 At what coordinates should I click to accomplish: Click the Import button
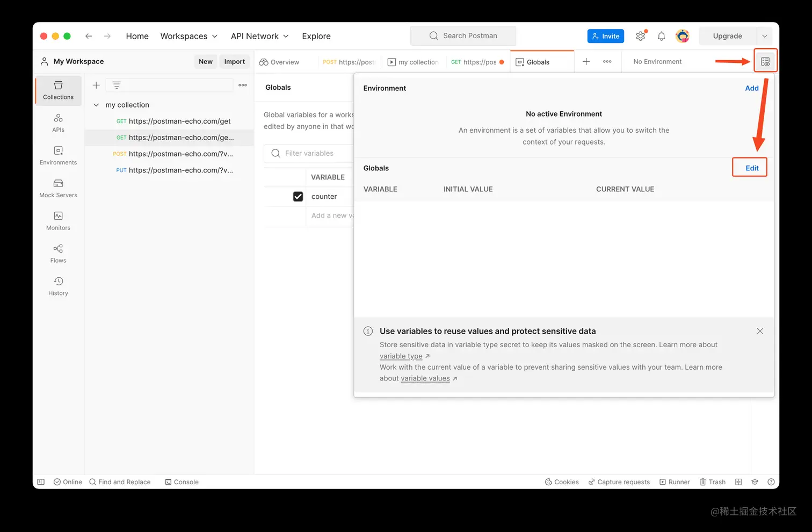(x=235, y=61)
